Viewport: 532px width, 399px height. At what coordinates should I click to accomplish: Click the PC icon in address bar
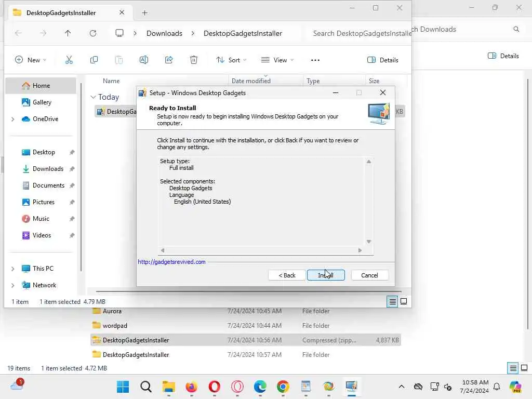pyautogui.click(x=119, y=33)
